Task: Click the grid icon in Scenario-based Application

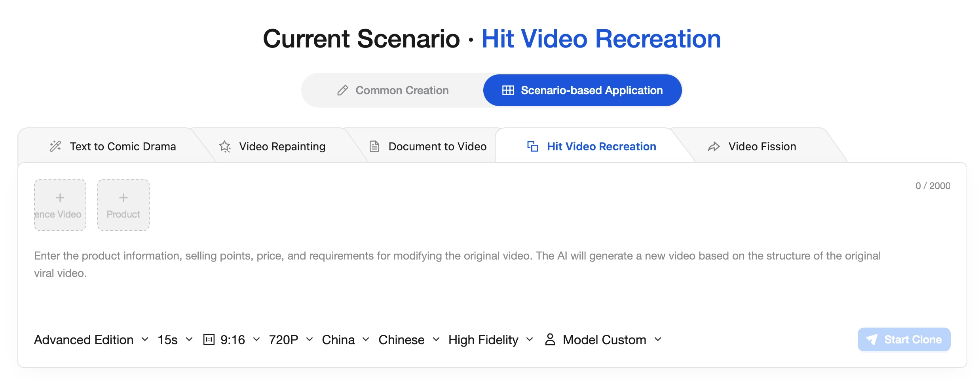Action: 508,90
